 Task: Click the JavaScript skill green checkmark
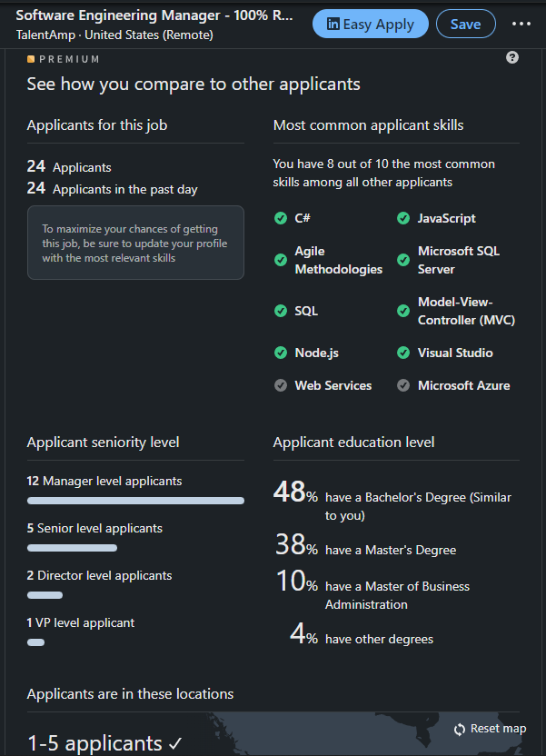403,218
